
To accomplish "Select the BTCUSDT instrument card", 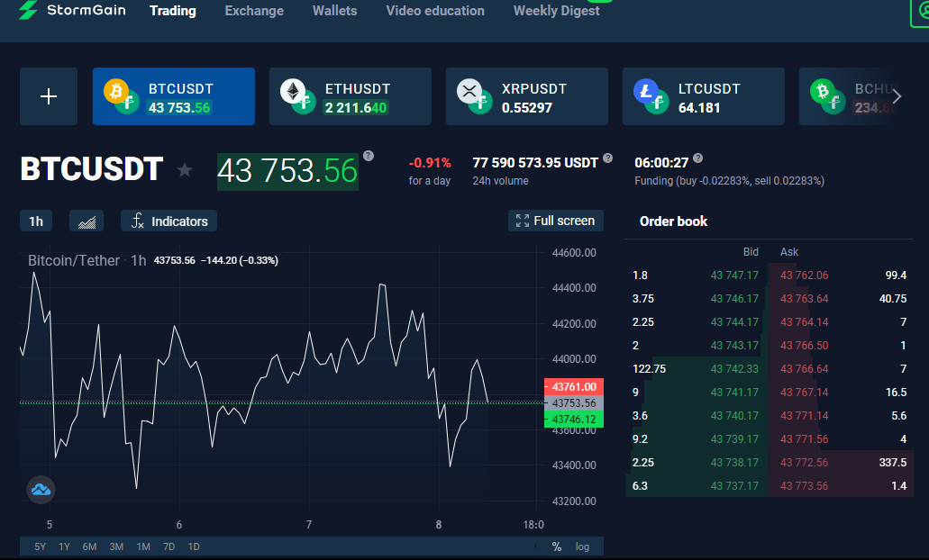I will 174,96.
